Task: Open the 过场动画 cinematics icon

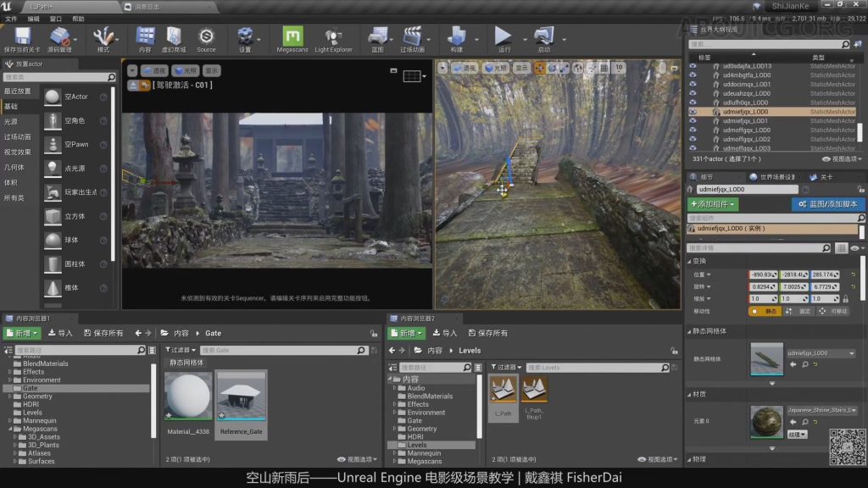Action: click(x=412, y=36)
